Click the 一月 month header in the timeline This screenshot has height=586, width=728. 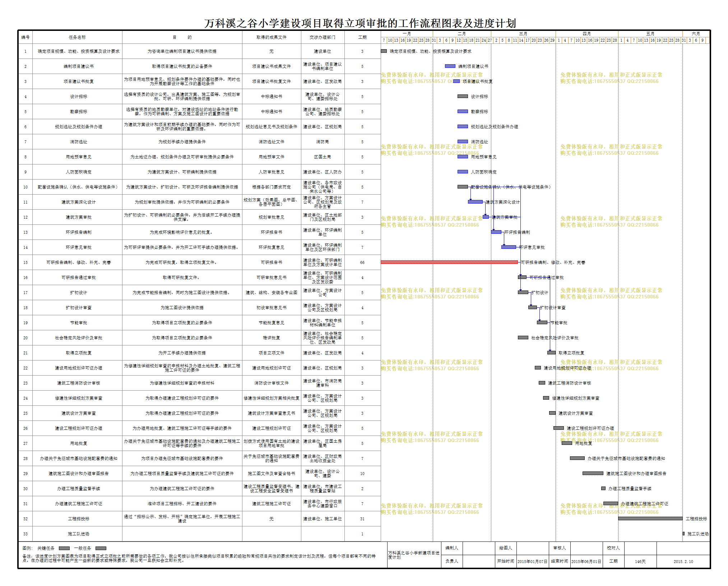point(407,34)
